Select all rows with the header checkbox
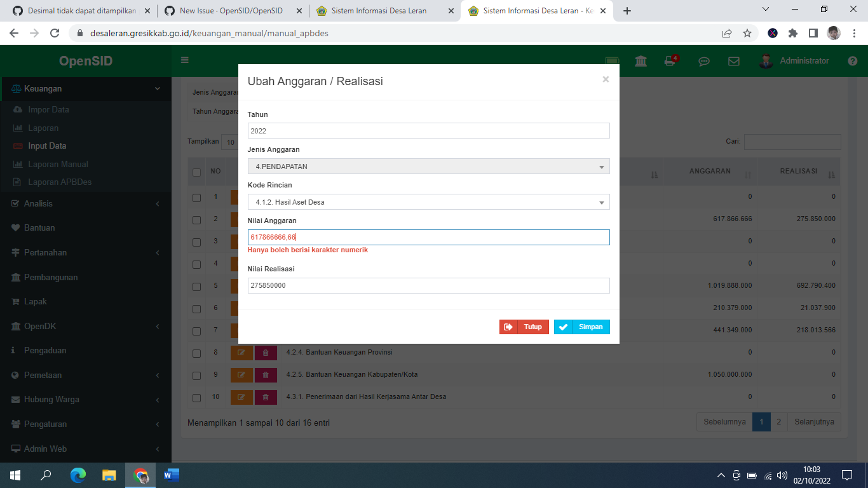Viewport: 868px width, 488px height. 196,171
